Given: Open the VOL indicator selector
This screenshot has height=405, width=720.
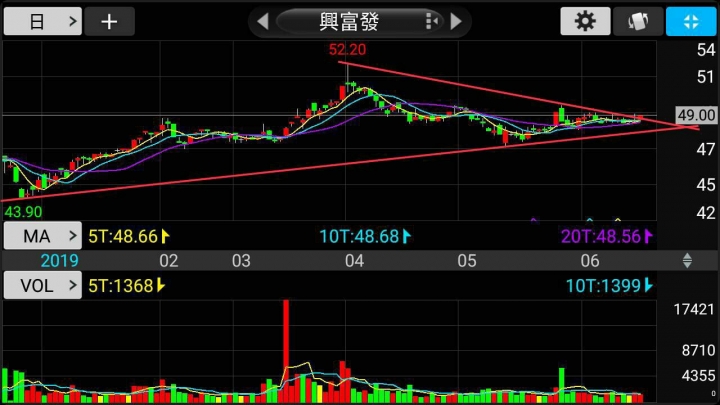Looking at the screenshot, I should [x=43, y=285].
